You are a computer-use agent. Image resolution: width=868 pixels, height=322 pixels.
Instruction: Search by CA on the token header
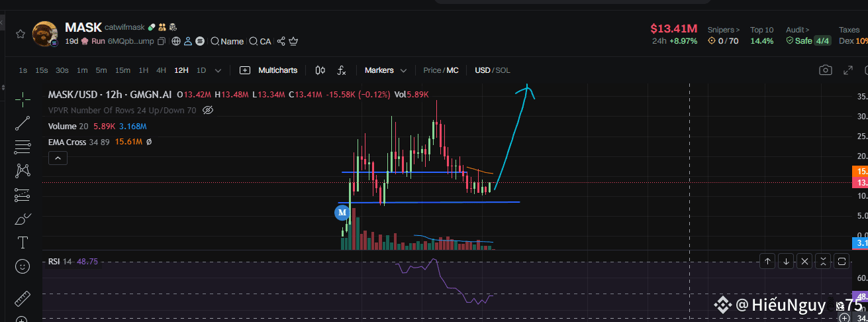click(x=260, y=41)
